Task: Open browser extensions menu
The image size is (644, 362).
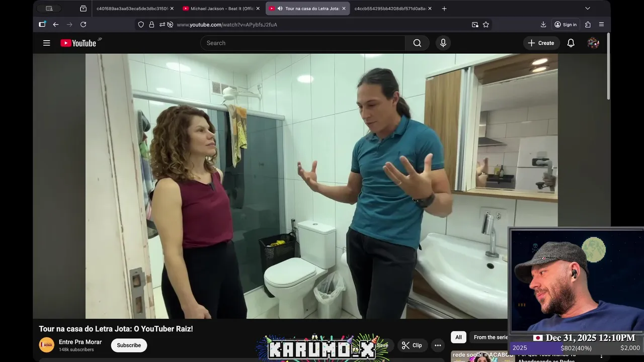Action: point(588,25)
